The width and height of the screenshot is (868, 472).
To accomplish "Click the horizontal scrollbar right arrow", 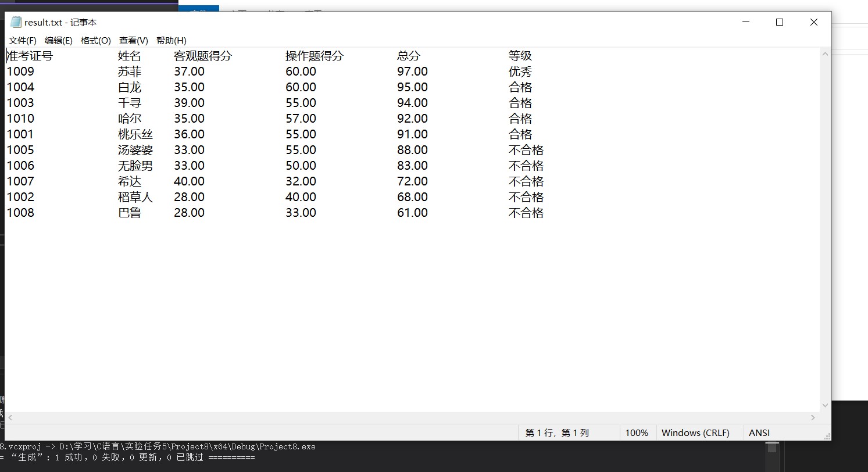I will click(x=813, y=417).
